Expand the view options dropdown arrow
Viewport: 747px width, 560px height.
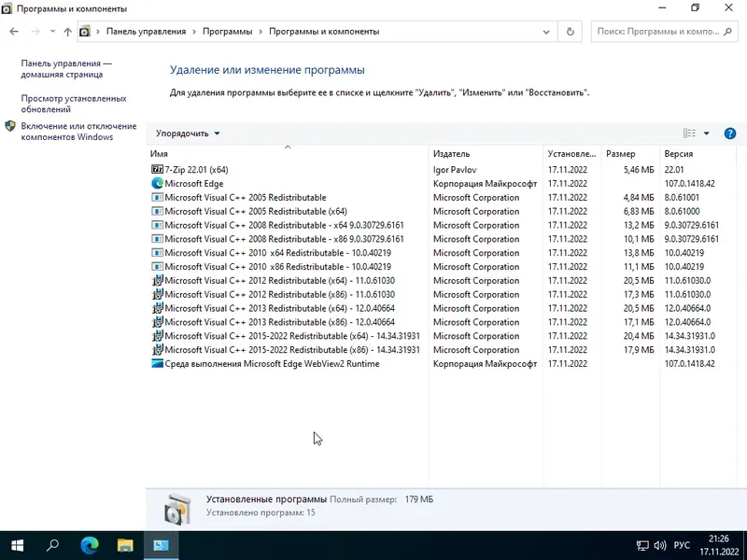point(707,133)
